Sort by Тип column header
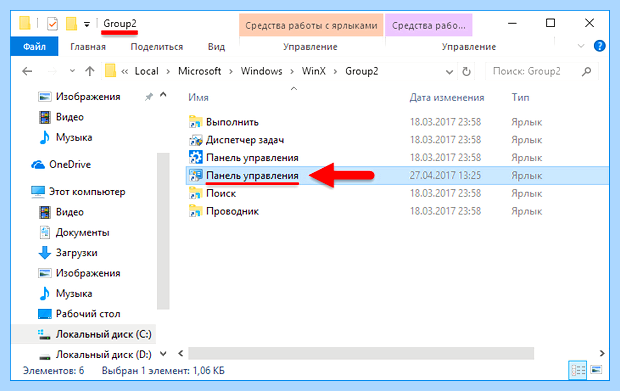 pos(520,97)
